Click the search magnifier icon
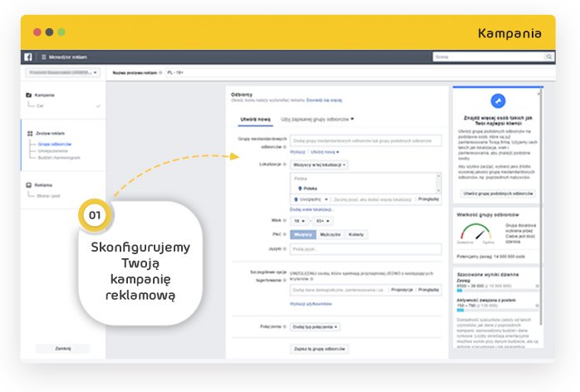 point(548,57)
